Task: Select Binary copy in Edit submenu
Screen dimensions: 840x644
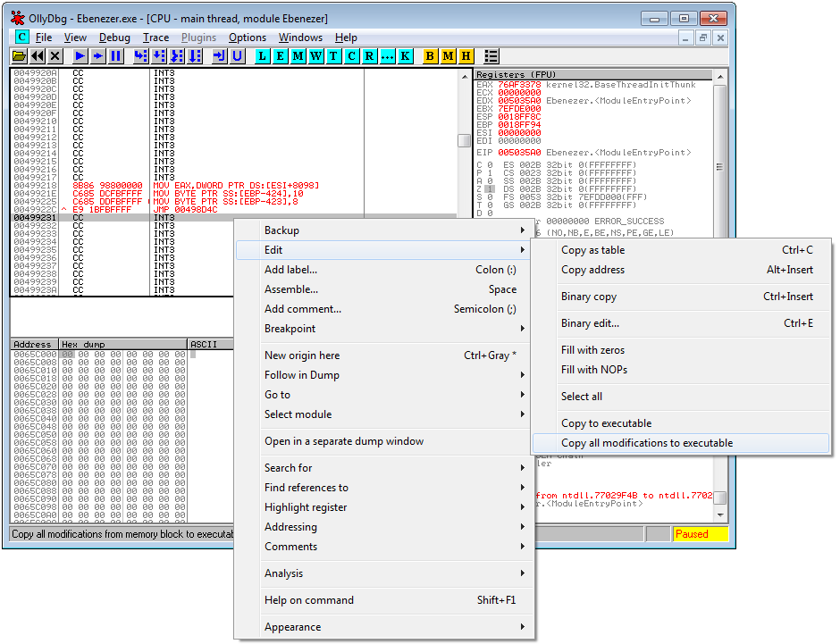Action: click(x=681, y=297)
